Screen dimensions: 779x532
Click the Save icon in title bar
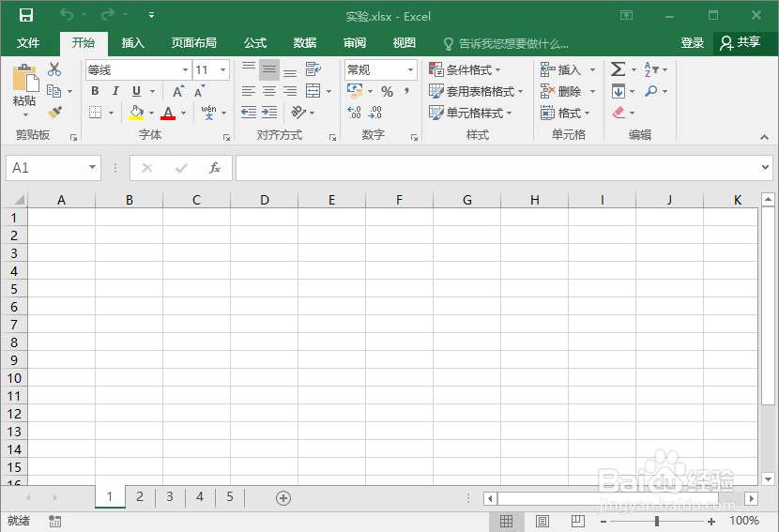(x=26, y=15)
